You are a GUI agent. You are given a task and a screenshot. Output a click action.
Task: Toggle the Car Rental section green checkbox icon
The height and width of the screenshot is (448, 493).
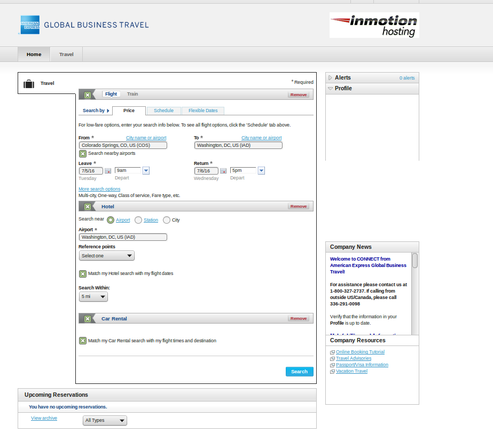(x=88, y=319)
